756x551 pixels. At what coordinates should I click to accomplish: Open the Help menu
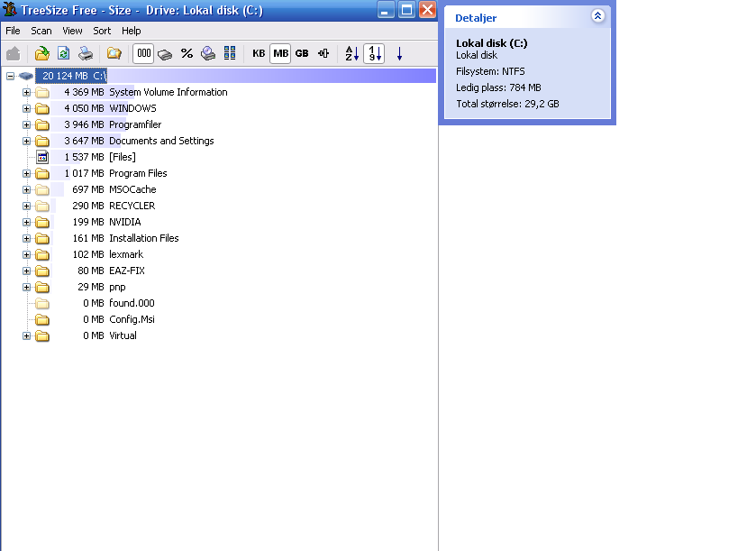tap(132, 31)
